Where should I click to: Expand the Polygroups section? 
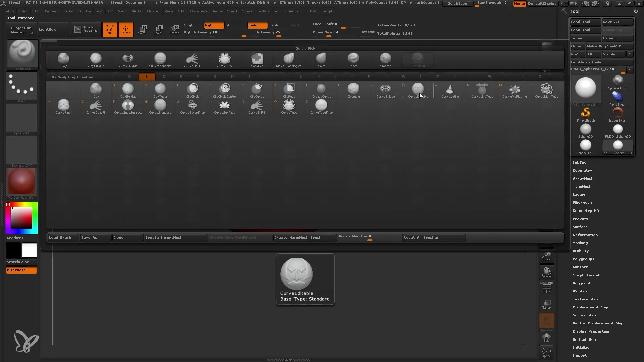click(x=583, y=259)
